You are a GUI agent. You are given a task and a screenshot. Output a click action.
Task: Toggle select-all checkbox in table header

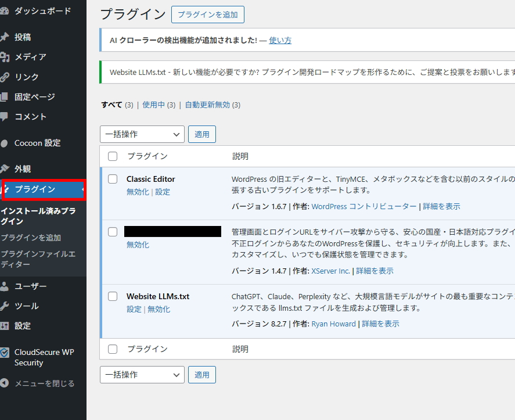113,156
